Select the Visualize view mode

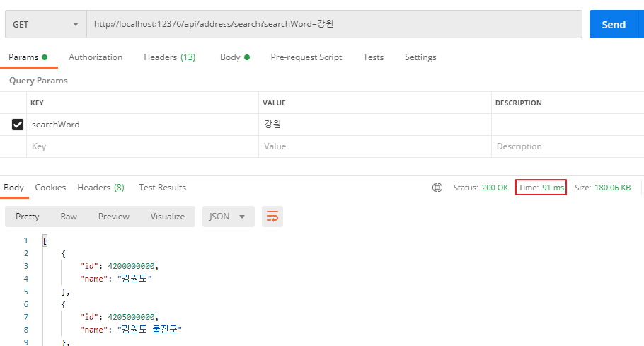pyautogui.click(x=168, y=217)
